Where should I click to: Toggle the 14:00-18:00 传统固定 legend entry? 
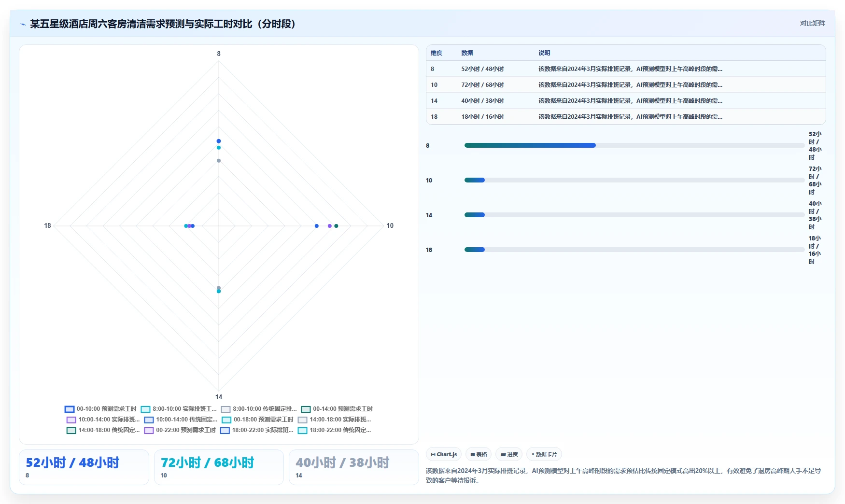pos(103,430)
